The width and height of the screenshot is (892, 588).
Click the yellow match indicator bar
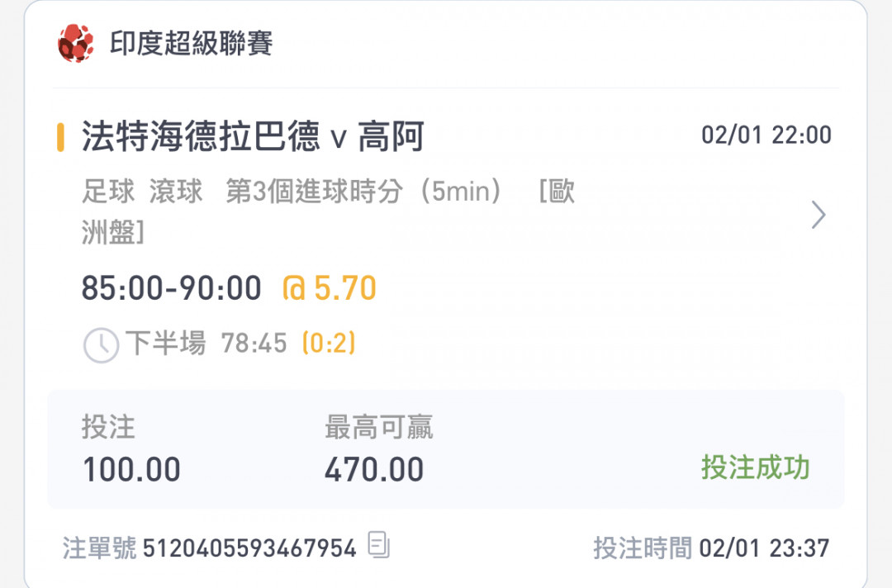click(60, 137)
